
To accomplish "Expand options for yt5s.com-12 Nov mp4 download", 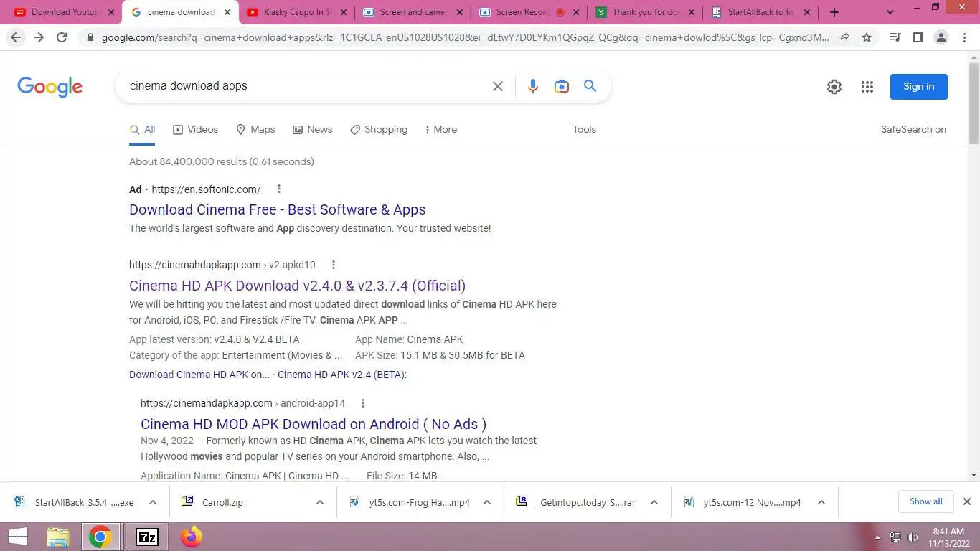I will coord(821,502).
